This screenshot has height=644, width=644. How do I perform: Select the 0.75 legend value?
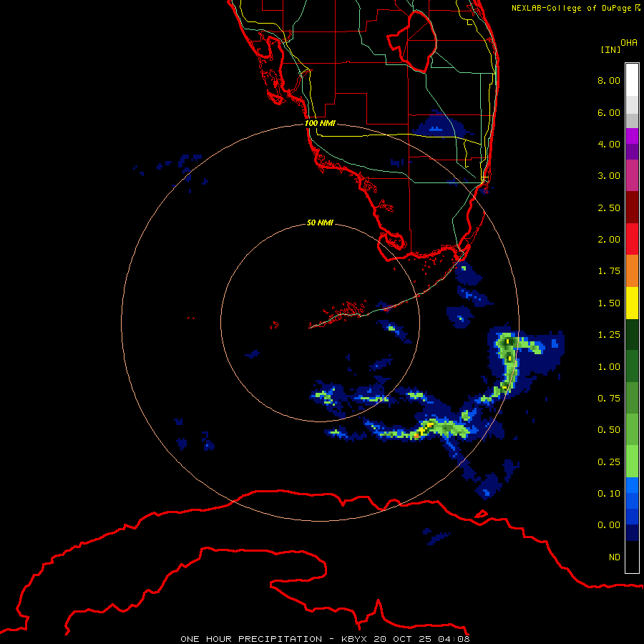coord(609,399)
